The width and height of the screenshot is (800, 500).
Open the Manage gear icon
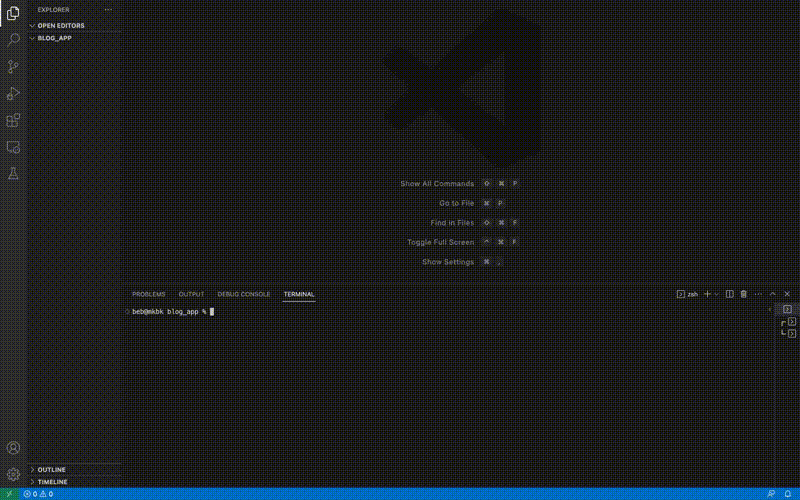point(13,474)
